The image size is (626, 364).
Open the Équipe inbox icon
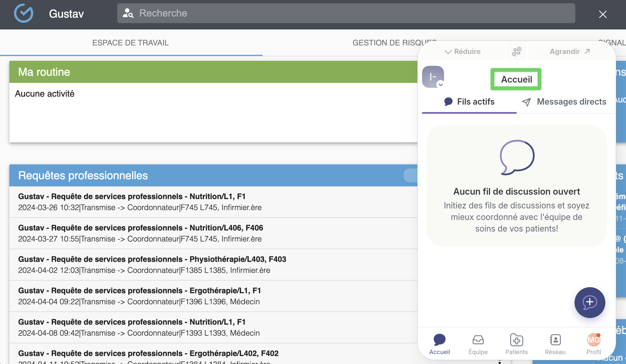pos(478,340)
